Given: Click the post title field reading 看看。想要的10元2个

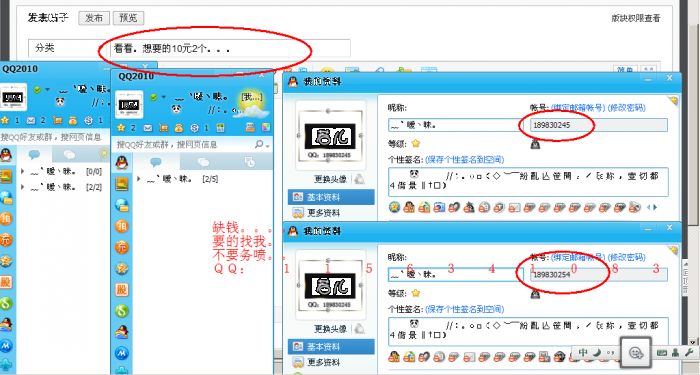Looking at the screenshot, I should (x=230, y=48).
